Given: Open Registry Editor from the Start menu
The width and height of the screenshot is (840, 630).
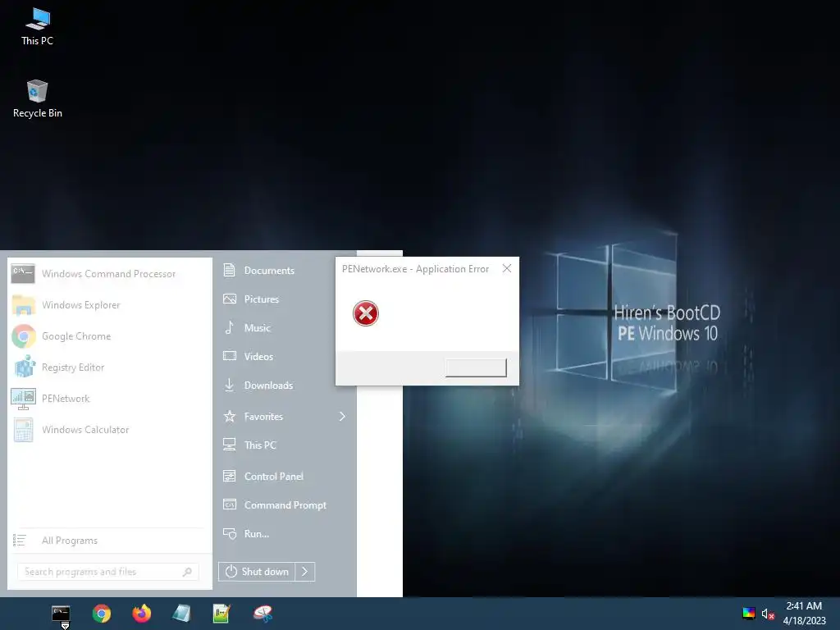Looking at the screenshot, I should [x=109, y=367].
